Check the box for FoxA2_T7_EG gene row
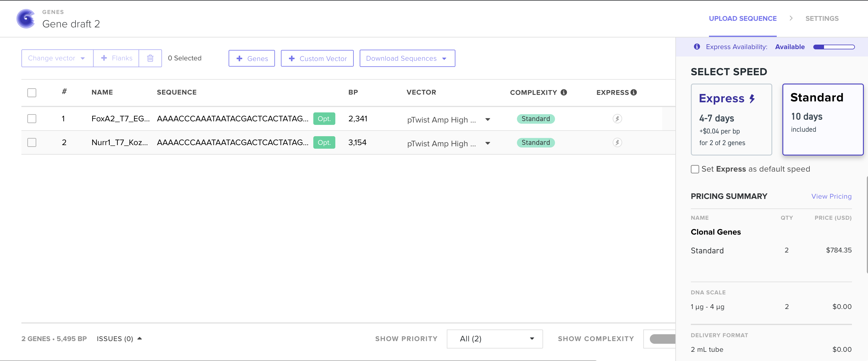Viewport: 868px width, 361px height. pos(32,119)
